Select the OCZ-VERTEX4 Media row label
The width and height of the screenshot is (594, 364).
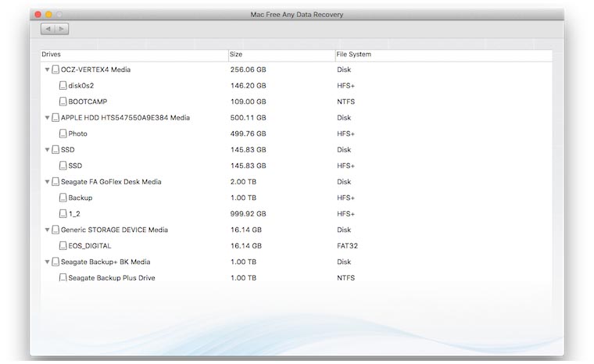pos(95,70)
